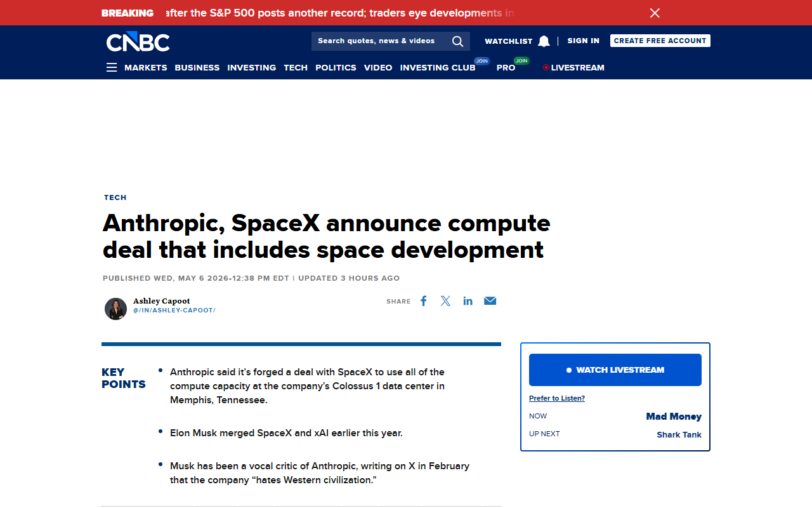Click the published date line

point(196,278)
